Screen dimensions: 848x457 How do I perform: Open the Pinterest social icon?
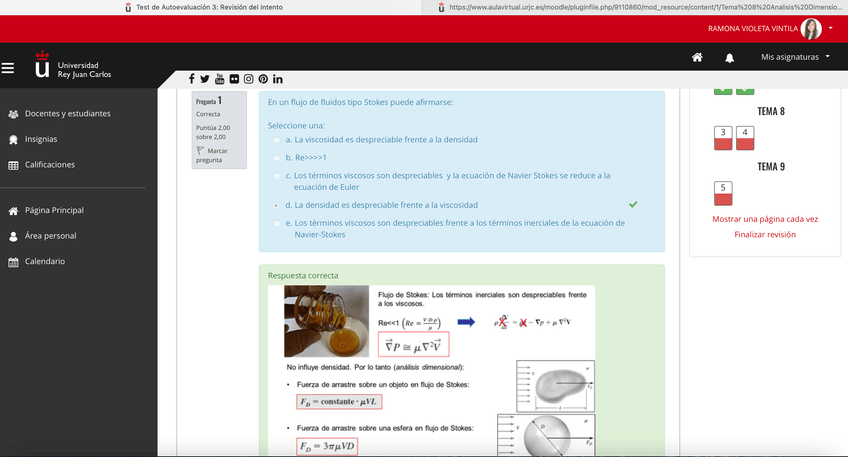[x=263, y=79]
